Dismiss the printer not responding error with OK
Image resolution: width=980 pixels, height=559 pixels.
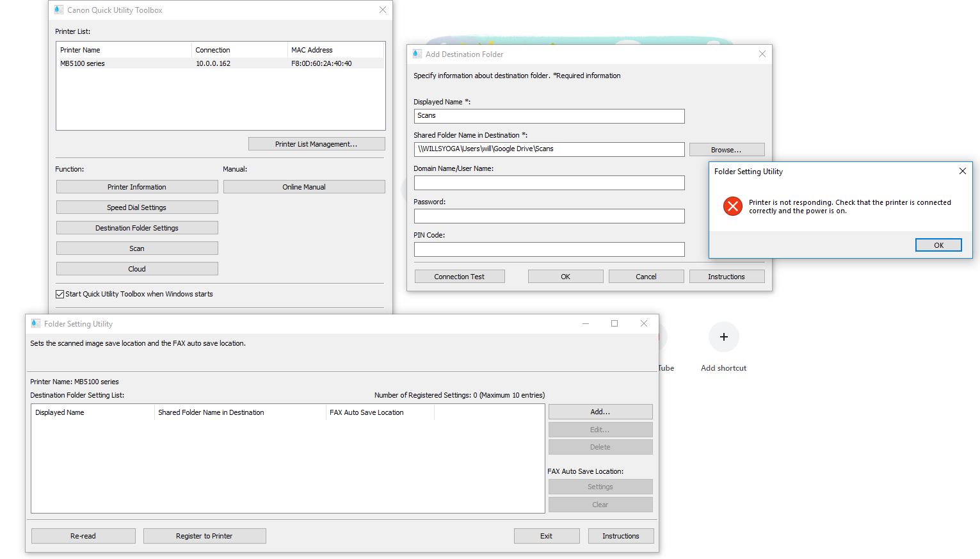pyautogui.click(x=938, y=245)
